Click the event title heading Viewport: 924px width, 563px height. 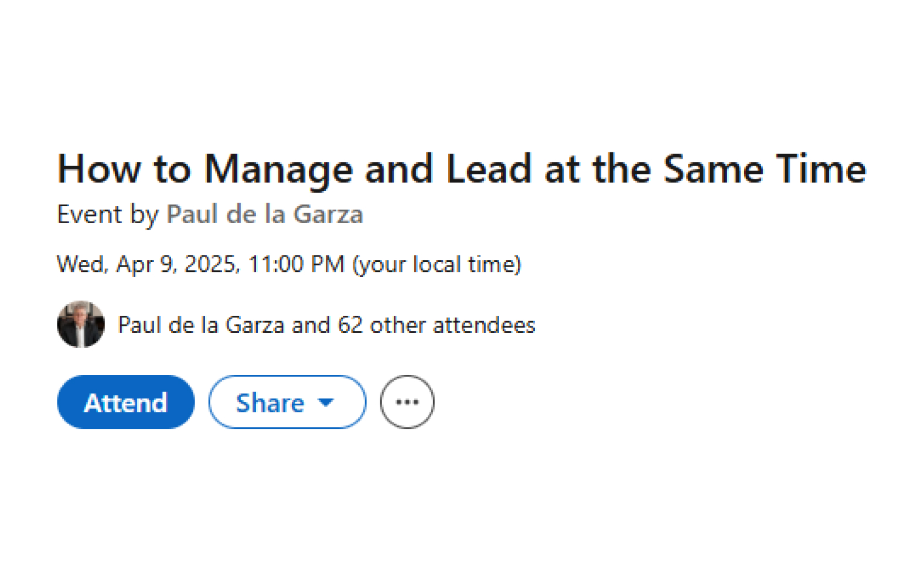pyautogui.click(x=461, y=169)
